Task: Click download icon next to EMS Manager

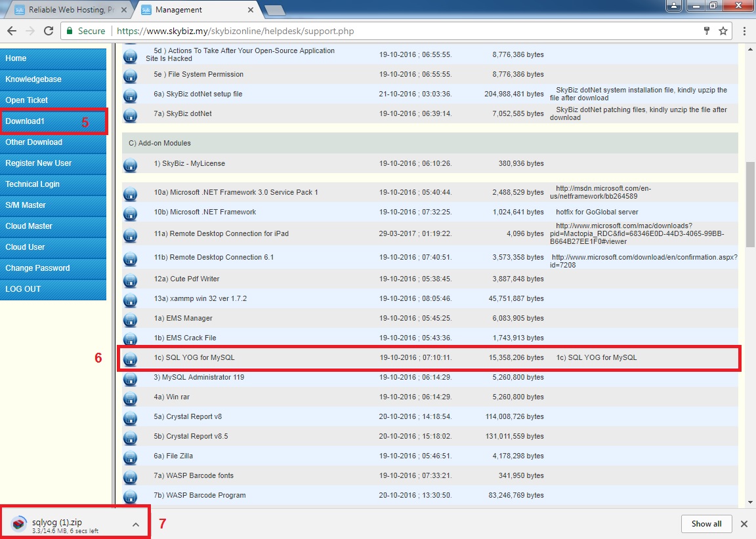Action: 130,319
